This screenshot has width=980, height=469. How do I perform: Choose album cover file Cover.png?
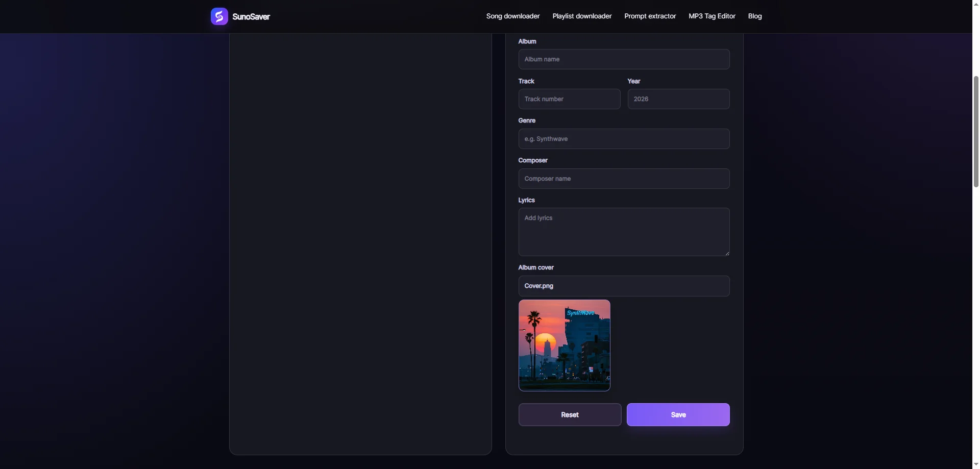(624, 286)
